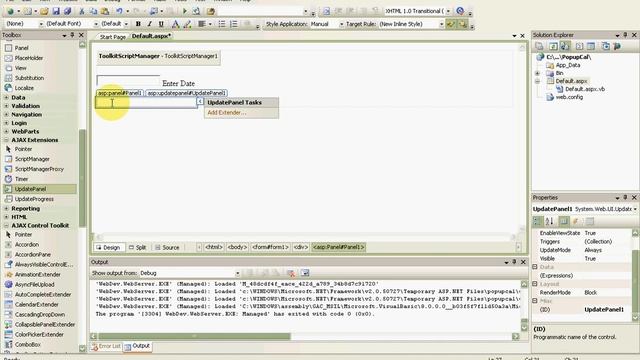Collapse the Layout category in Properties
Image resolution: width=640 pixels, height=360 pixels.
(x=535, y=284)
